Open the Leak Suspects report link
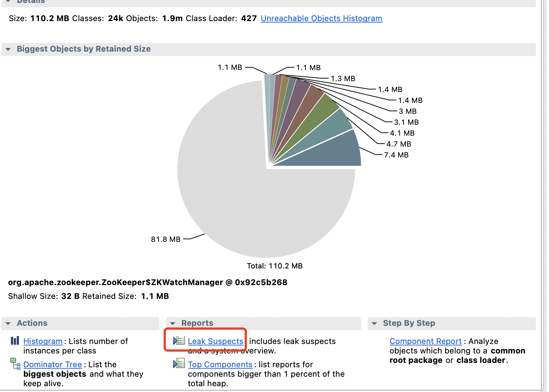549x392 pixels. (216, 341)
